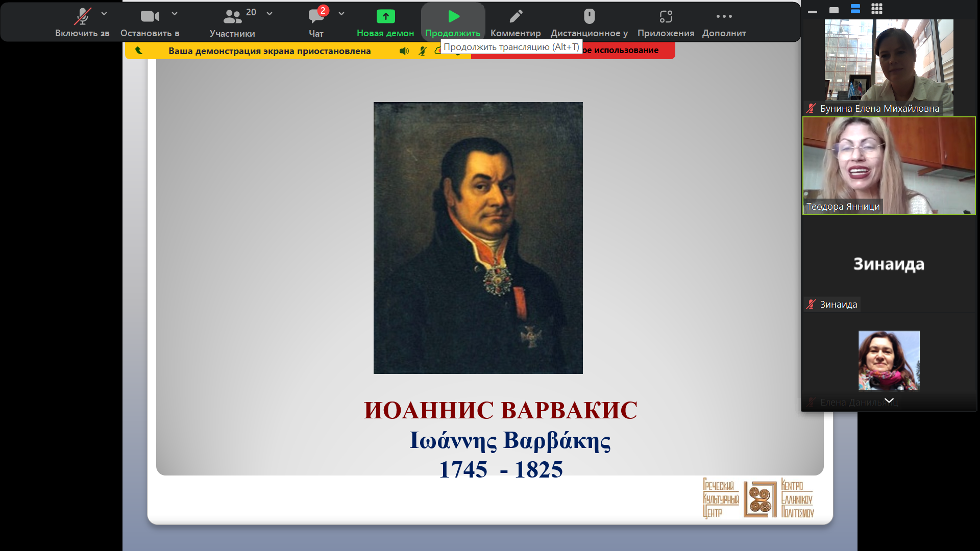Viewport: 980px width, 551px height.
Task: Switch video panel to vertical strip view
Action: 855,9
